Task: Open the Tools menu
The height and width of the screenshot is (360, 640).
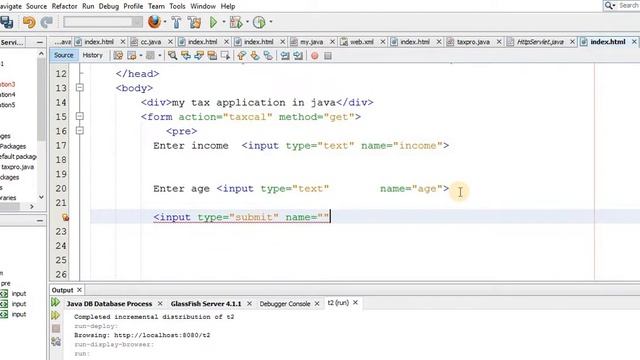Action: tap(177, 6)
